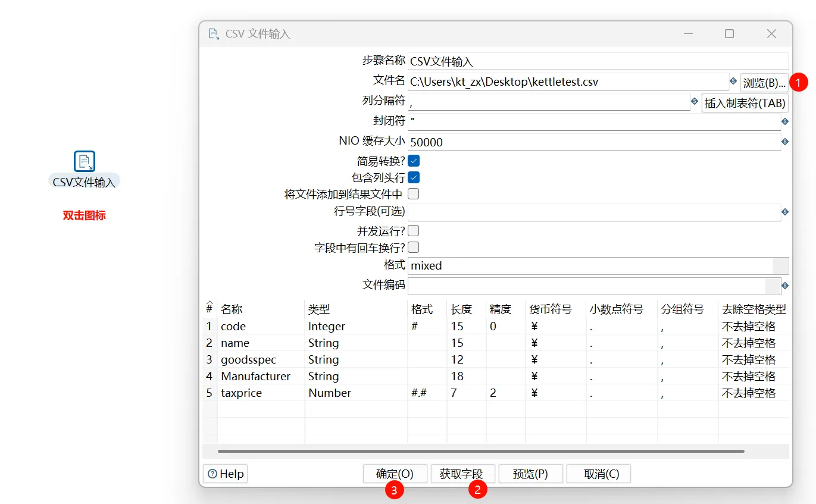Image resolution: width=816 pixels, height=504 pixels.
Task: Enable the 并发运行? checkbox
Action: pyautogui.click(x=414, y=231)
